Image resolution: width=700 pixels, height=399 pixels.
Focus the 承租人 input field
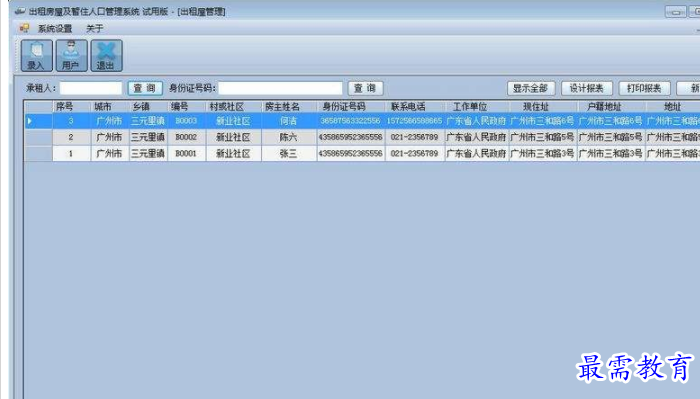pos(91,88)
